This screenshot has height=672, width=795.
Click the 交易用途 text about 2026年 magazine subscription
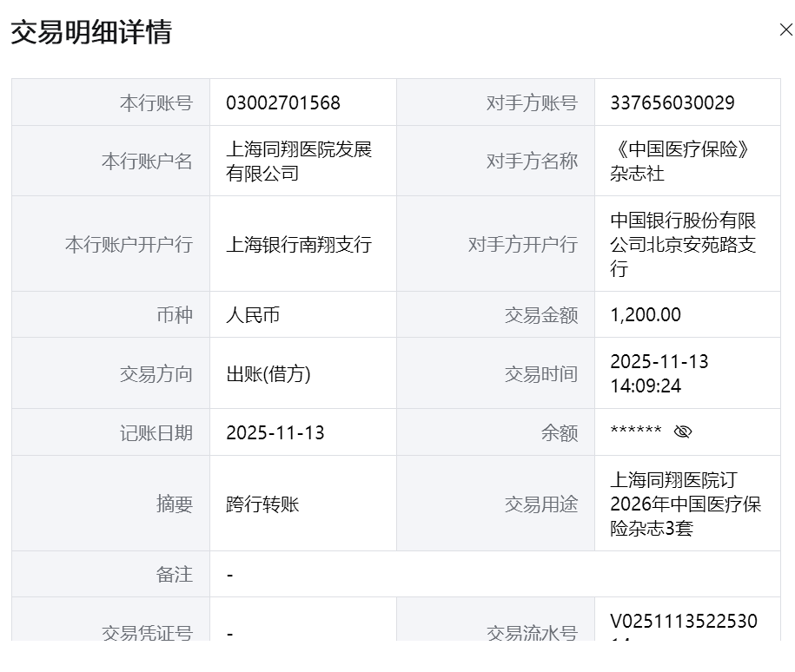pos(686,504)
